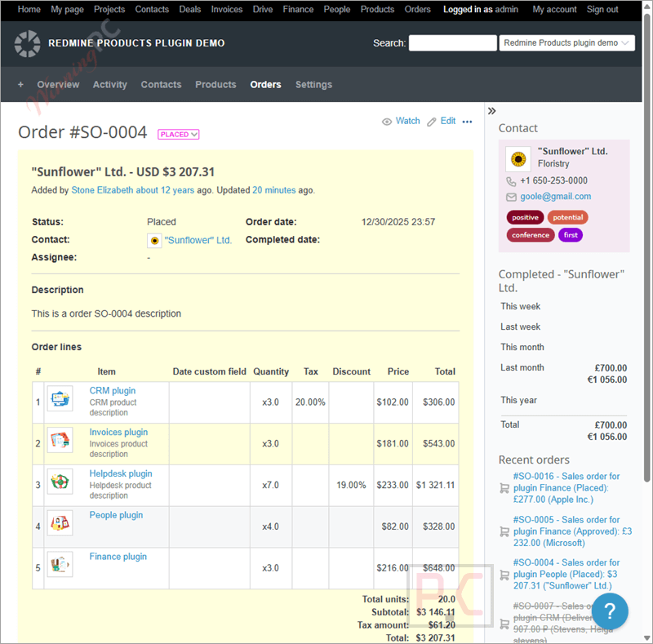Open Invoices in top menu
This screenshot has height=644, width=653.
point(227,9)
